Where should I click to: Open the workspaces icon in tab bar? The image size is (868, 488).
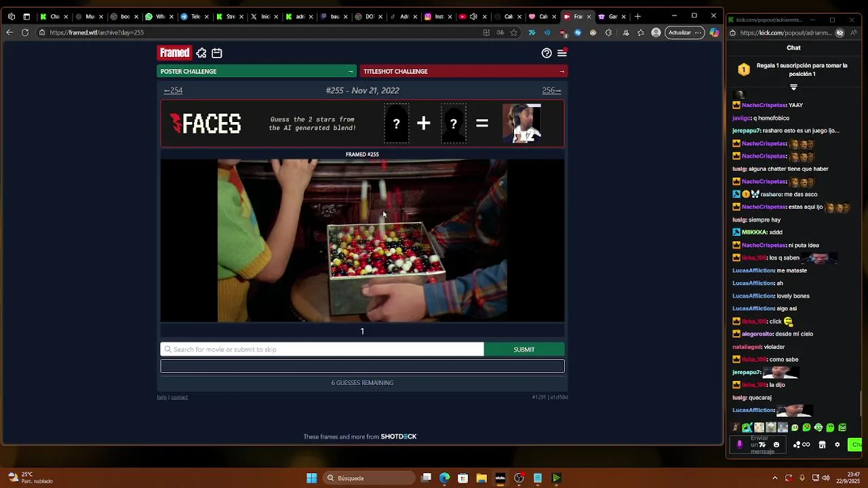click(x=11, y=16)
